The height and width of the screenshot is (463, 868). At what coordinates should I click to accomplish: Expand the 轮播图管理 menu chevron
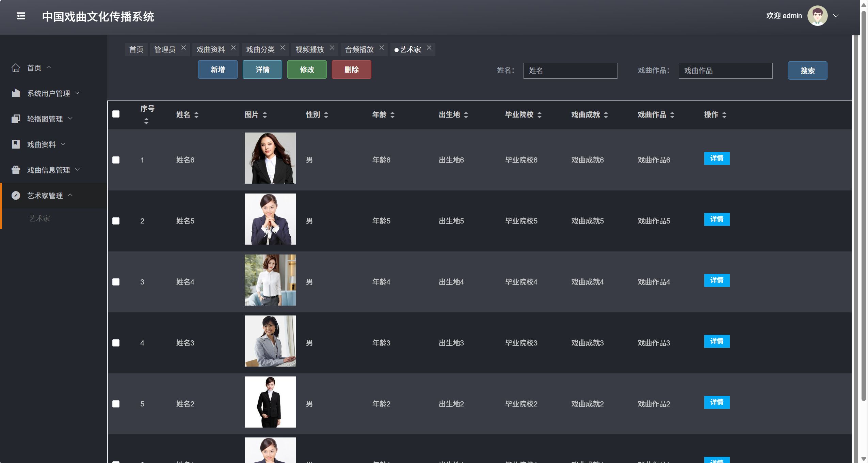(x=70, y=118)
